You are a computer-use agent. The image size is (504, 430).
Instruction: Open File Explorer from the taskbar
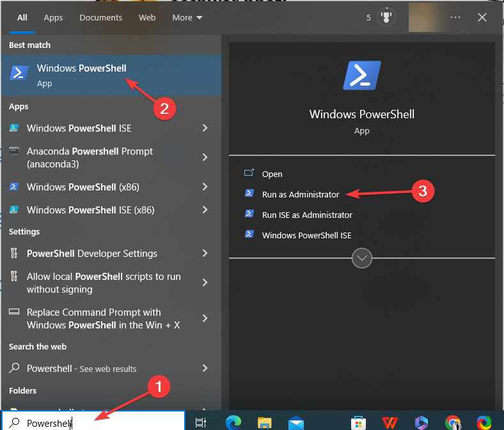265,422
